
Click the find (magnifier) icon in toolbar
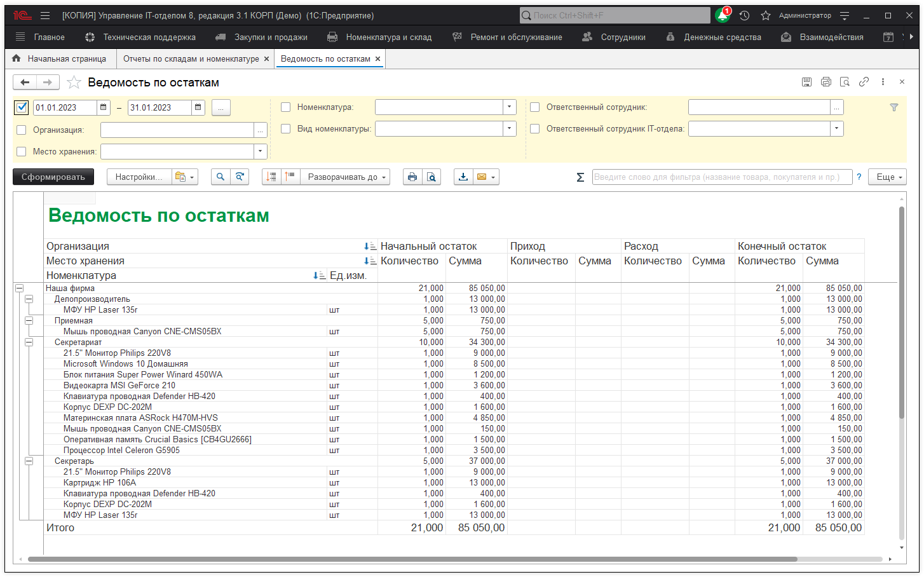(x=220, y=177)
